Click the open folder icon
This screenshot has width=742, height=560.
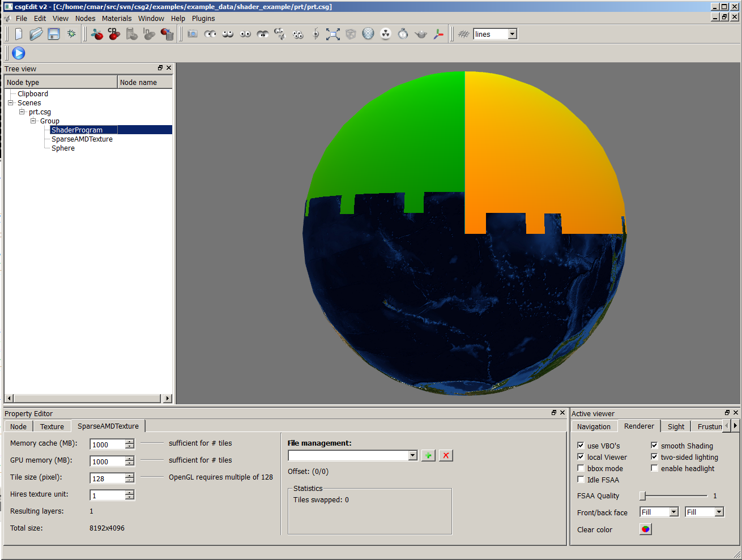(x=36, y=34)
